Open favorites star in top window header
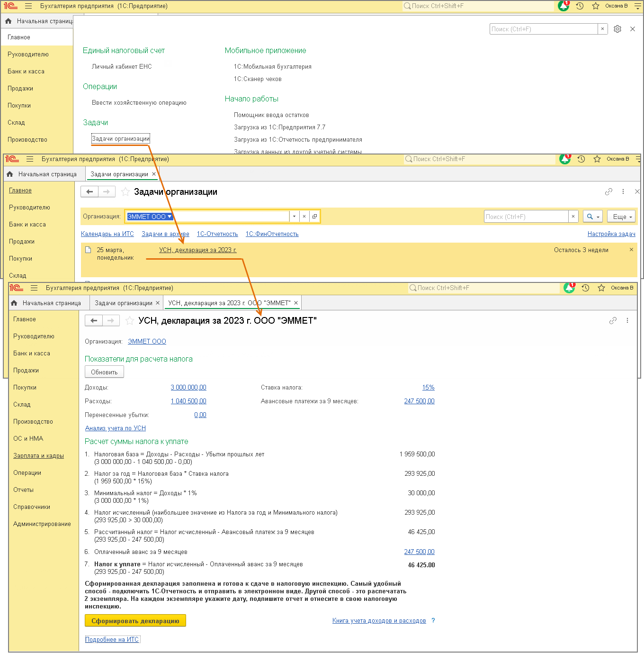The width and height of the screenshot is (644, 653). pyautogui.click(x=595, y=6)
